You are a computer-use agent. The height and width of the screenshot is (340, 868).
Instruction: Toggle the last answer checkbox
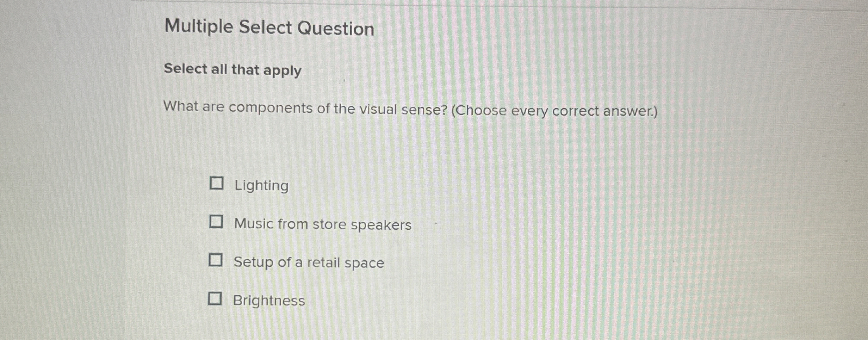pos(216,298)
